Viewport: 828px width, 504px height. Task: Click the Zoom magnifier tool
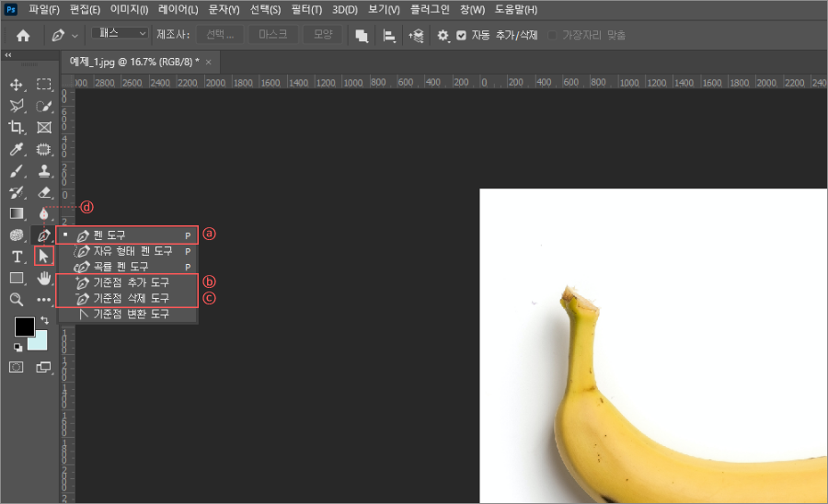coord(17,300)
